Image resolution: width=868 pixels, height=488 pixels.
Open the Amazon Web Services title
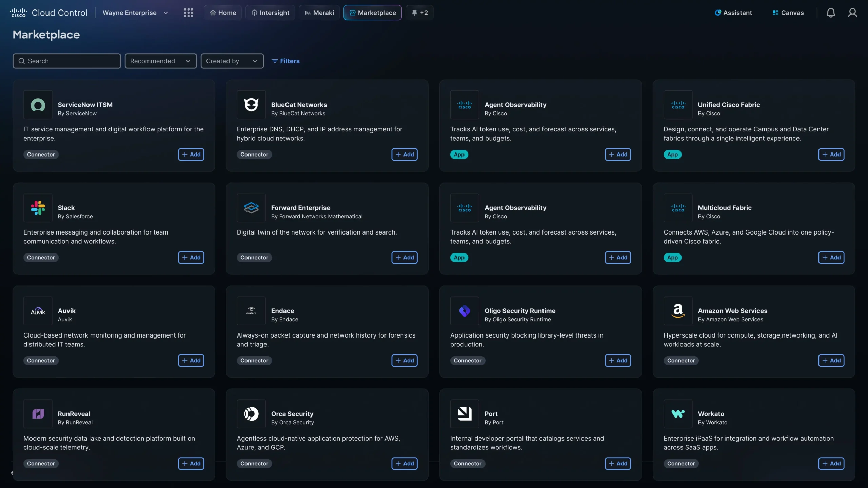coord(732,311)
